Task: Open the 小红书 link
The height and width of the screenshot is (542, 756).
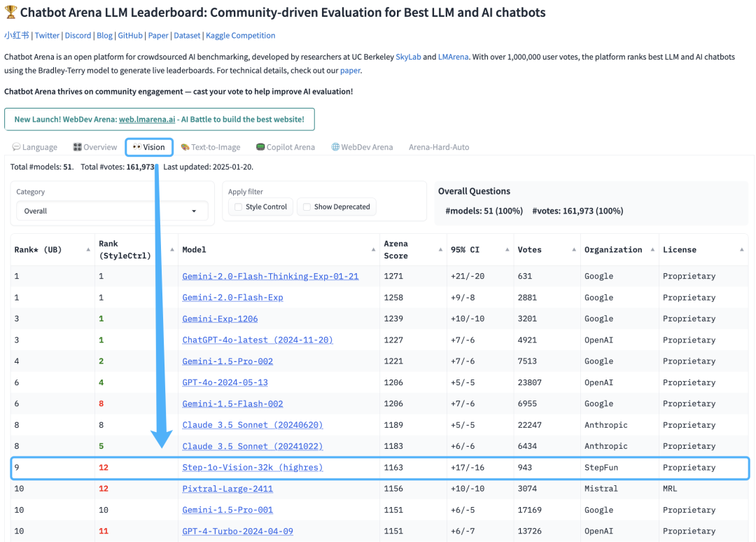Action: click(x=16, y=35)
